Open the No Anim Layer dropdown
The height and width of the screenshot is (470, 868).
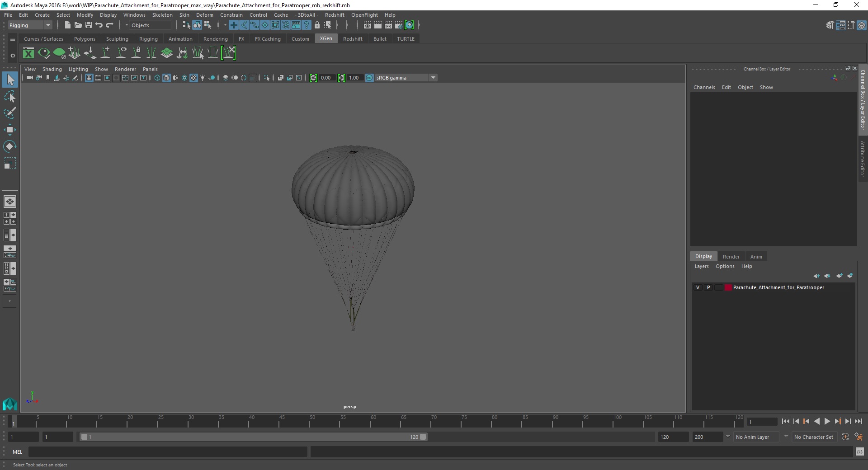point(757,437)
